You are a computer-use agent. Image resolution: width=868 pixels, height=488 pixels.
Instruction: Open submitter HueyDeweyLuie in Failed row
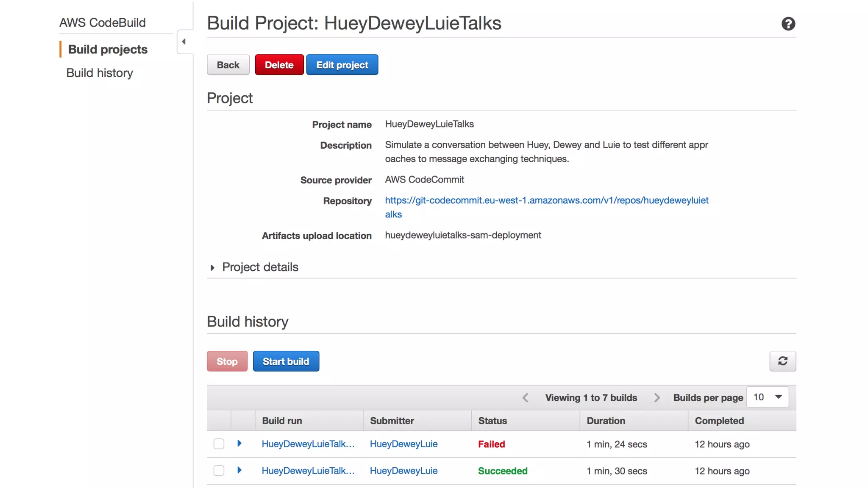403,444
